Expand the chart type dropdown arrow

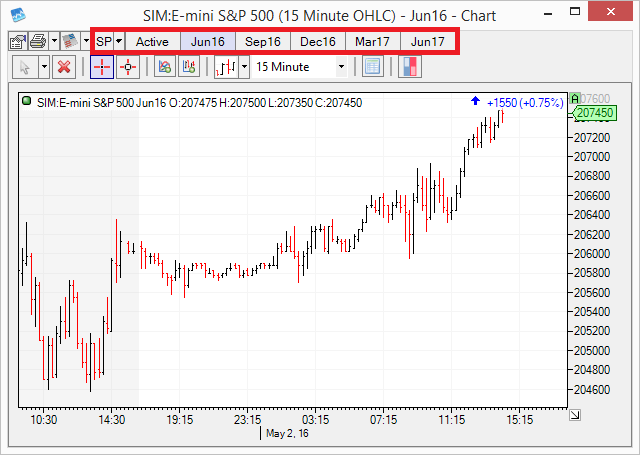click(243, 67)
